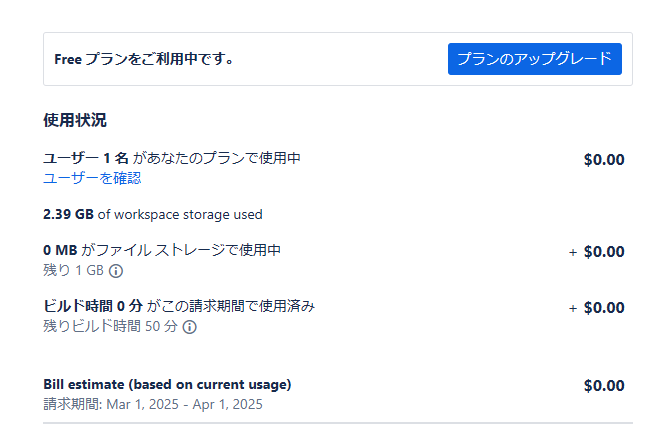
Task: Click the 残りビルド時間 50 分 text
Action: click(x=110, y=327)
